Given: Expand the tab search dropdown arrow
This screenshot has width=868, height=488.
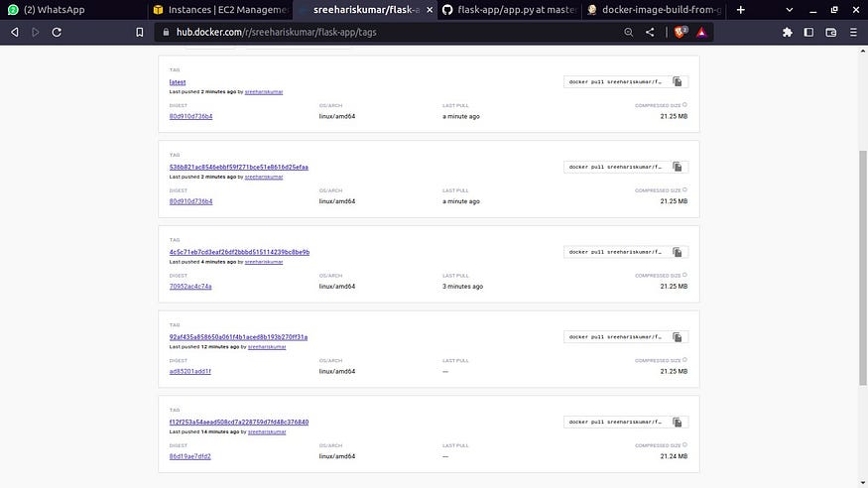Looking at the screenshot, I should [x=790, y=10].
